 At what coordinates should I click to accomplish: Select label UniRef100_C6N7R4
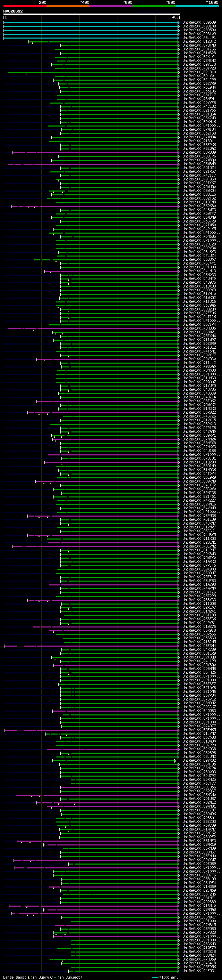coord(199,768)
